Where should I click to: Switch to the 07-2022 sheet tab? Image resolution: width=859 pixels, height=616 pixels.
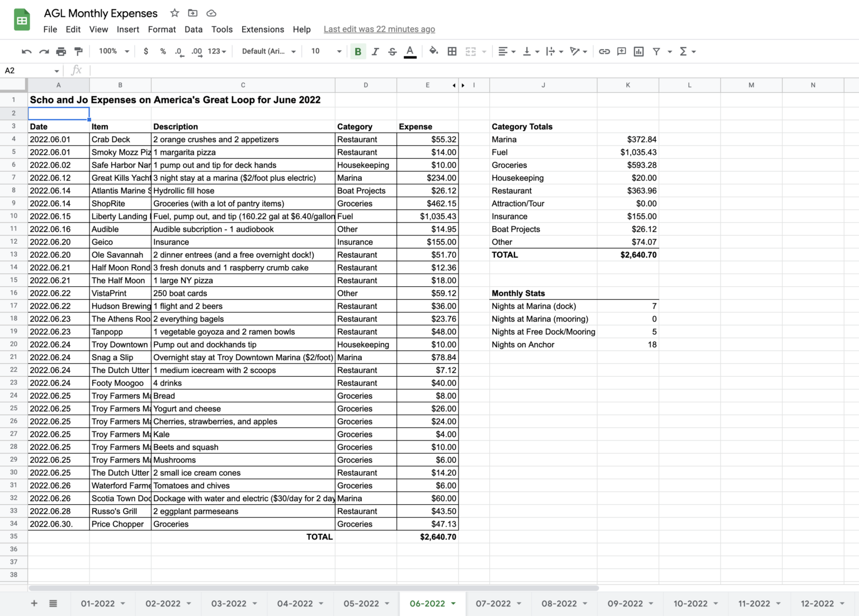tap(493, 604)
